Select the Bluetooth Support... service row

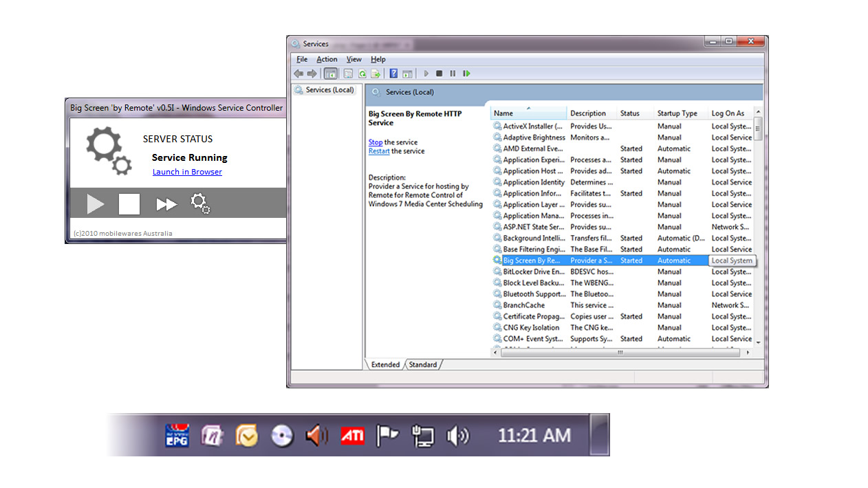pos(622,294)
